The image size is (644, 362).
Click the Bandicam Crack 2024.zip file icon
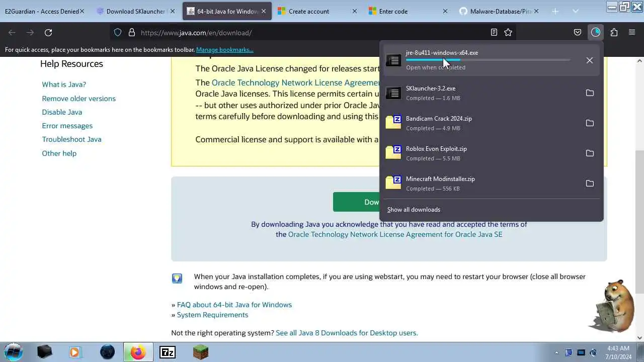coord(393,123)
